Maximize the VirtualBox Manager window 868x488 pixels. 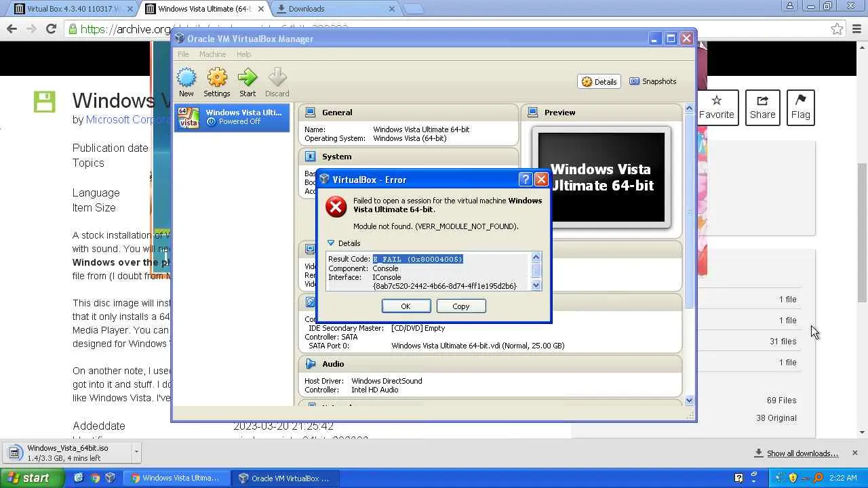point(671,39)
